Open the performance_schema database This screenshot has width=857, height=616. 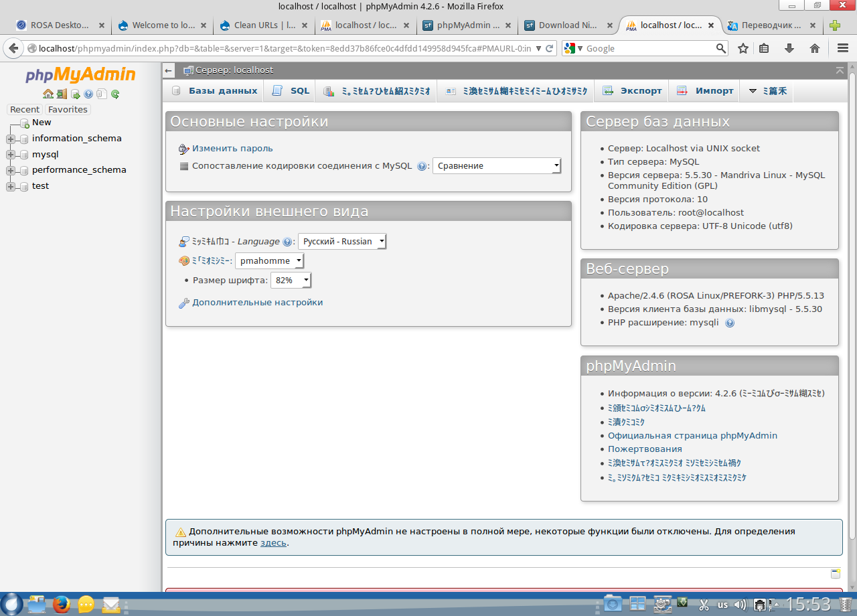(x=79, y=170)
